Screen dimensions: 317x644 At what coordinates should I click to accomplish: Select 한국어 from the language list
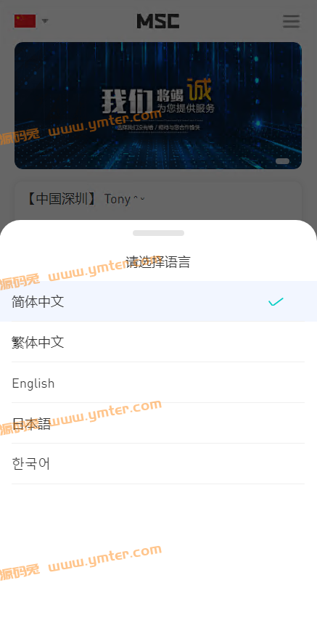click(158, 464)
